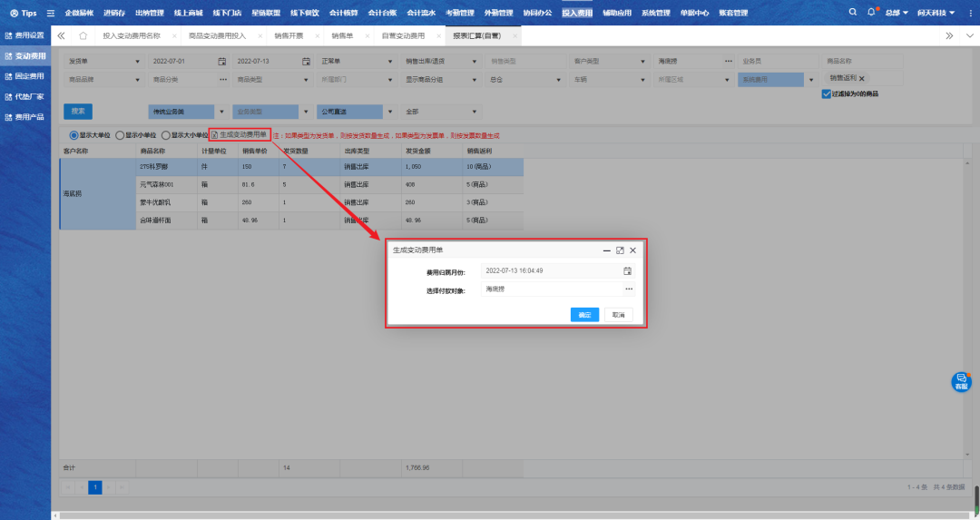Click the search magnifier icon in top bar
This screenshot has width=980, height=520.
click(852, 13)
